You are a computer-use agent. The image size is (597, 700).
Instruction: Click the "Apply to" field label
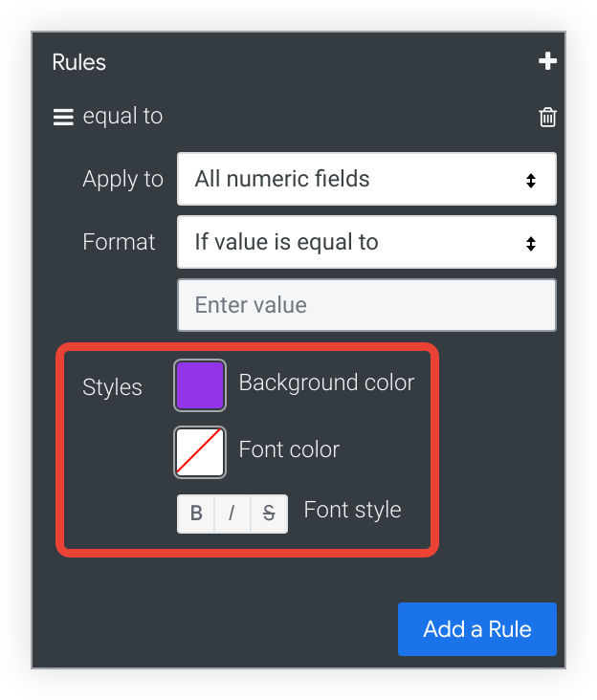[122, 179]
